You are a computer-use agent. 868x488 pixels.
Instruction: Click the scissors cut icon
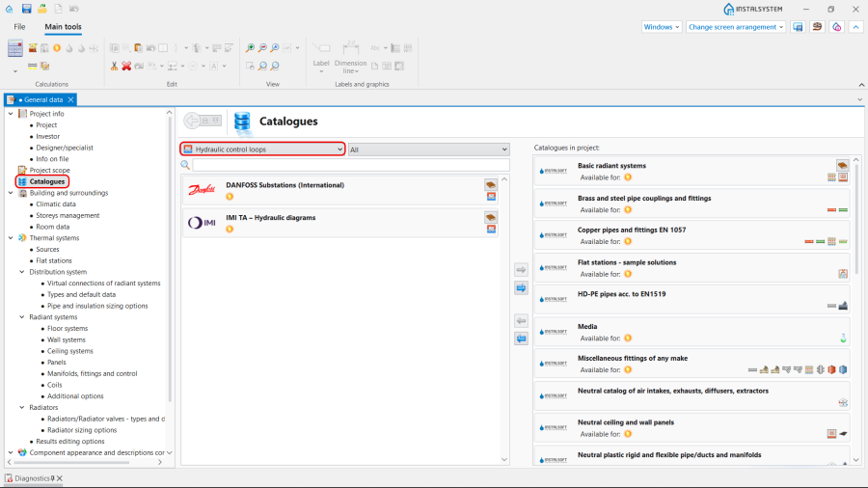coord(114,66)
